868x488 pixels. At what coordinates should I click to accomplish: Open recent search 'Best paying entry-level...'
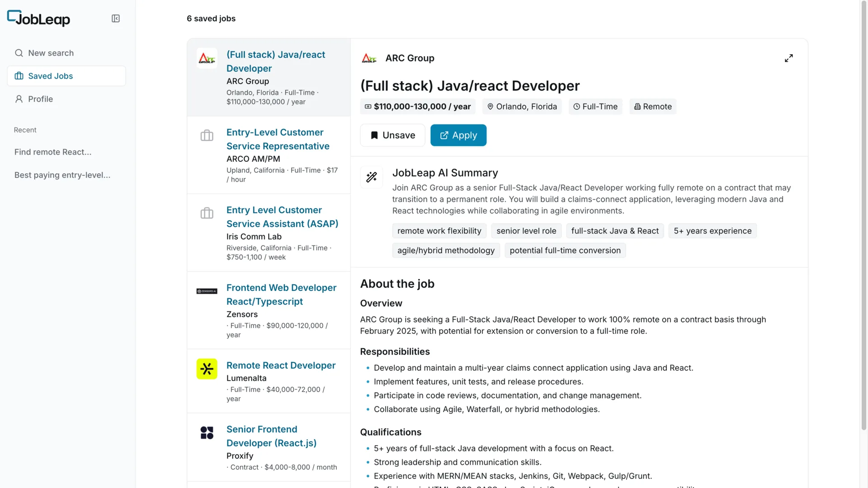(x=62, y=175)
